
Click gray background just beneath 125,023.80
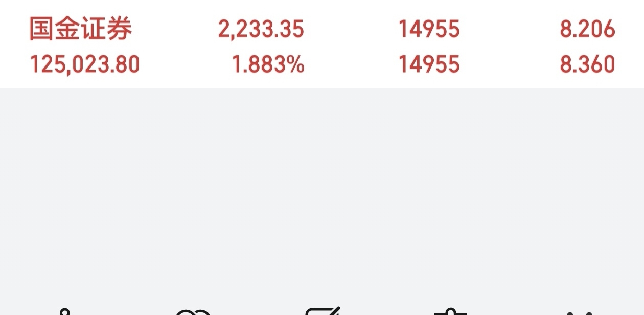(x=85, y=102)
